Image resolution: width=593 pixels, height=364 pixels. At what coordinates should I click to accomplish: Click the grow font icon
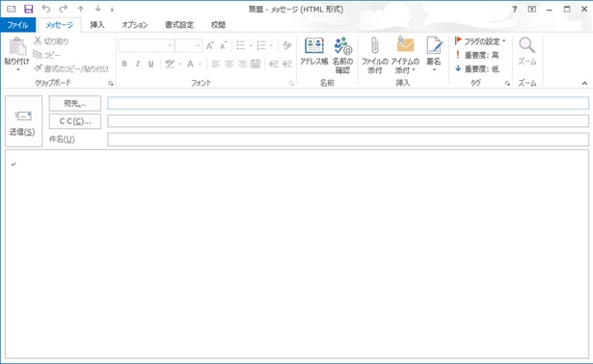[210, 45]
